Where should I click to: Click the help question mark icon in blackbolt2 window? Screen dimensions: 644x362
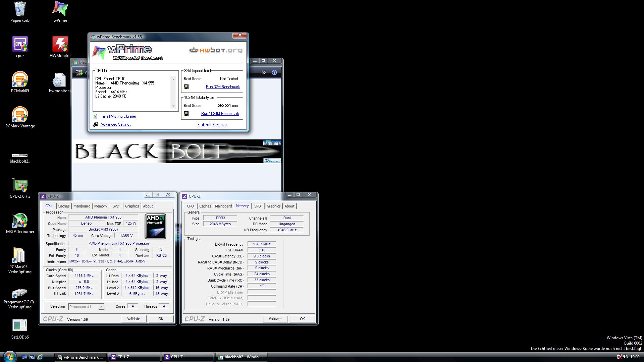[274, 72]
